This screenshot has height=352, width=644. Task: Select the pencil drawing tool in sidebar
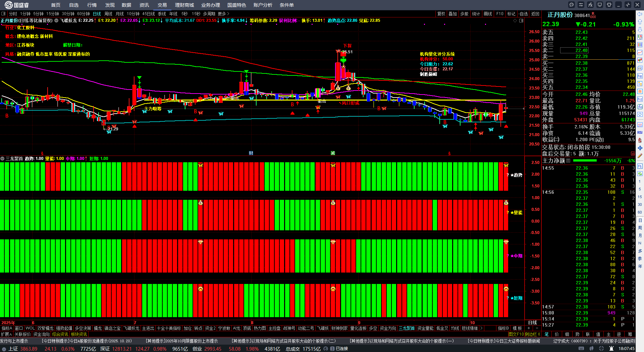coord(640,156)
